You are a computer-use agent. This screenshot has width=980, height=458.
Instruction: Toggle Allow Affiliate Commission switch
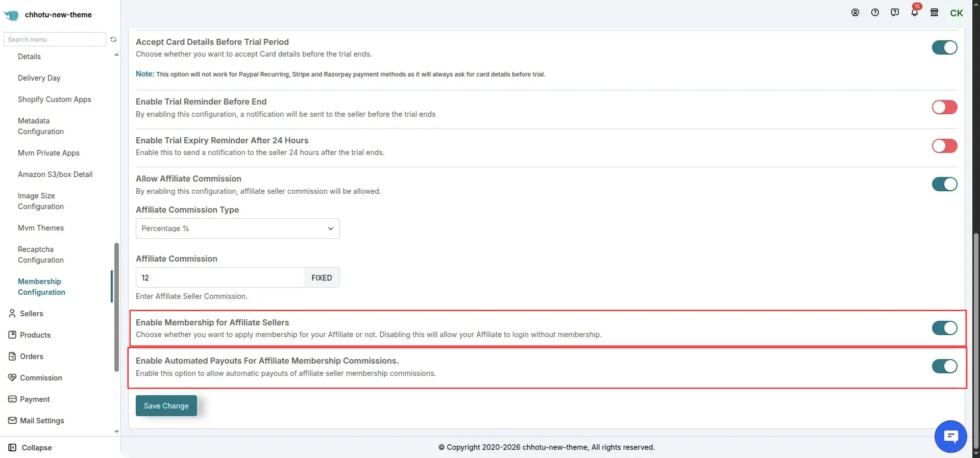(944, 184)
